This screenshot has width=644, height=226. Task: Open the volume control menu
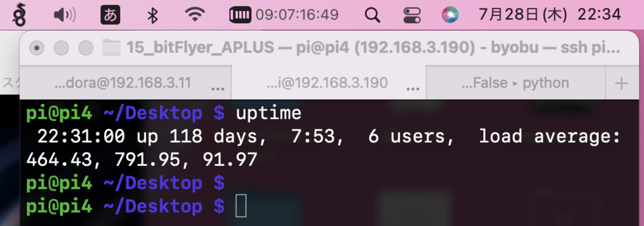click(64, 15)
